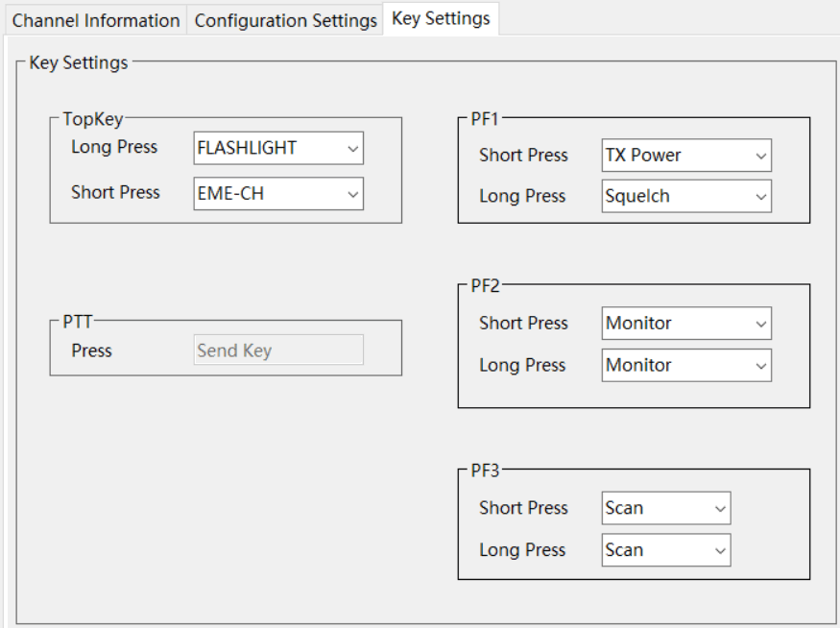This screenshot has height=628, width=840.
Task: Select the Key Settings tab
Action: 441,18
